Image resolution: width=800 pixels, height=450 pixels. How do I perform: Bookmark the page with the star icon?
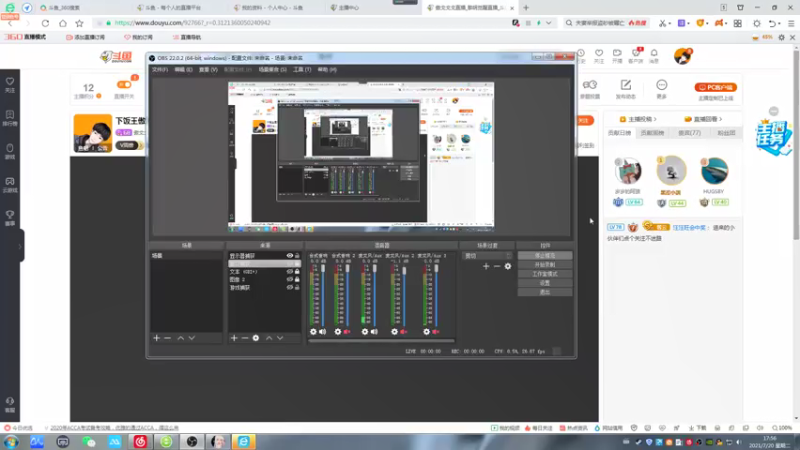[80, 23]
